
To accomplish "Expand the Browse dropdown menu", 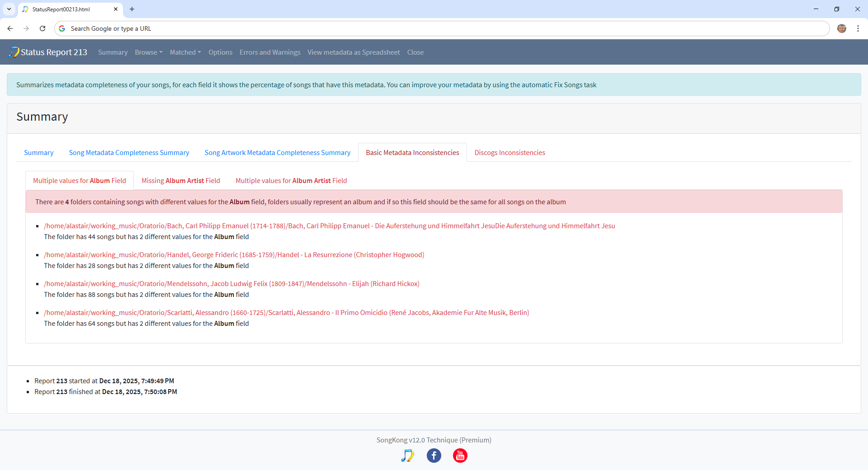I will point(148,52).
